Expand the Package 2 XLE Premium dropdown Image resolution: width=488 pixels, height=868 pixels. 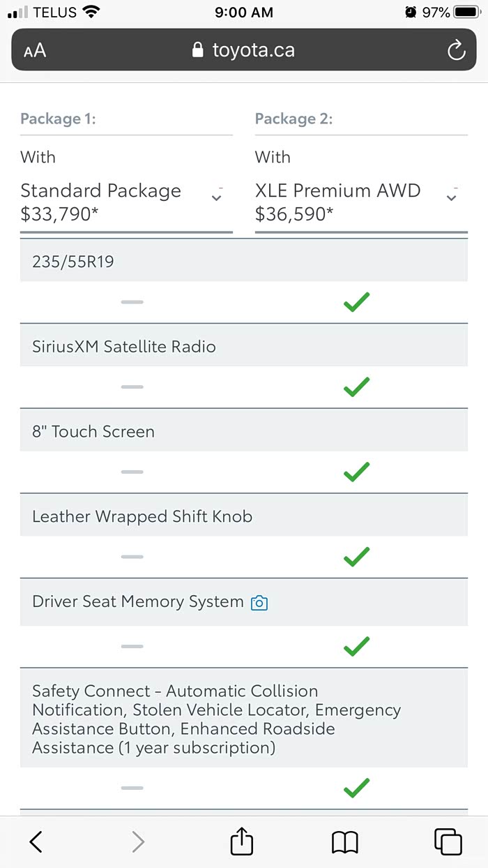[452, 197]
